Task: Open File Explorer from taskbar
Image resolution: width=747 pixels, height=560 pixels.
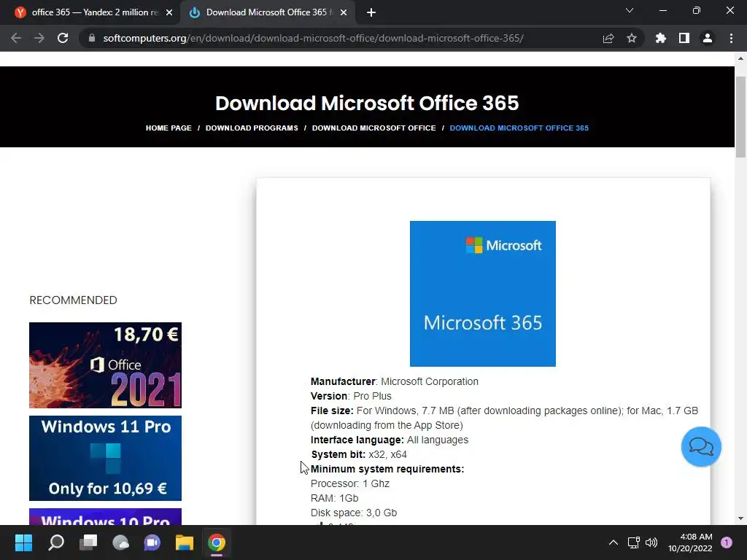Action: click(185, 542)
